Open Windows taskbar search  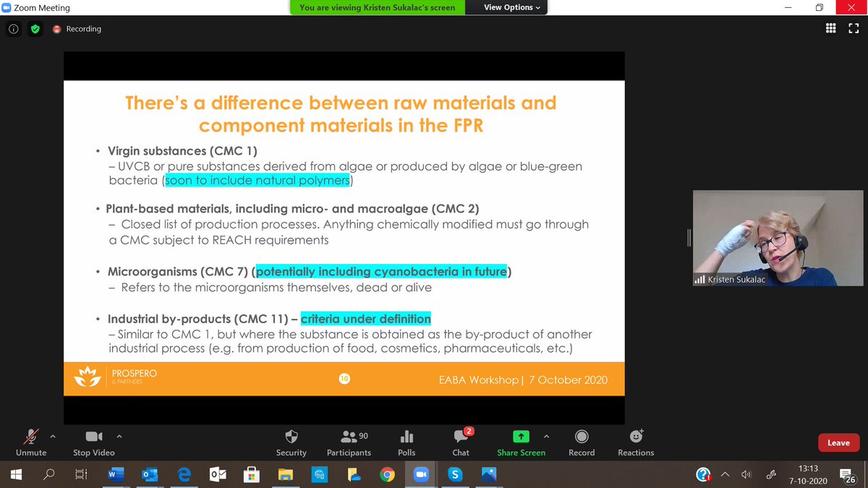tap(49, 474)
